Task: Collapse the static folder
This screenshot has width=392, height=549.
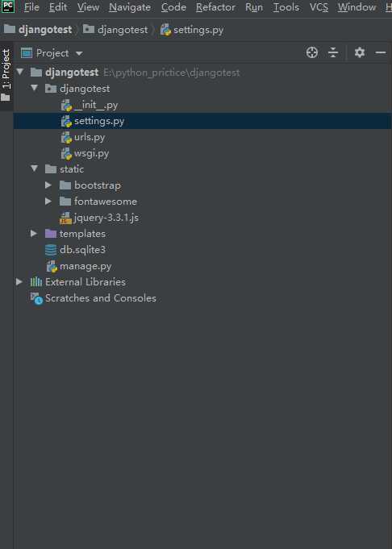Action: click(35, 168)
